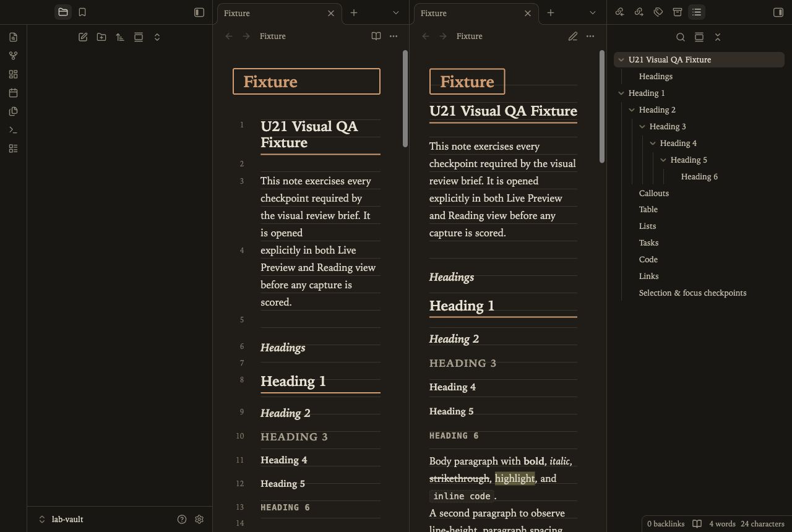This screenshot has height=532, width=792.
Task: Open the command palette terminal icon
Action: point(13,130)
